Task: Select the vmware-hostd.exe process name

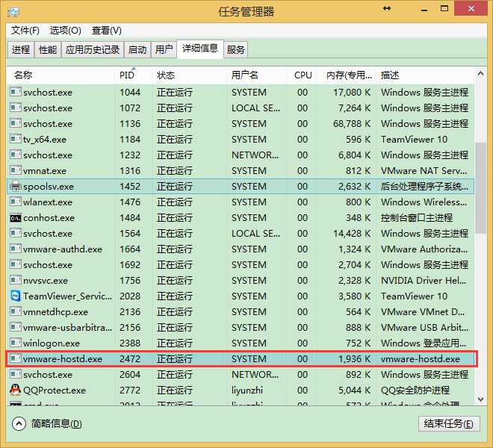Action: (63, 358)
